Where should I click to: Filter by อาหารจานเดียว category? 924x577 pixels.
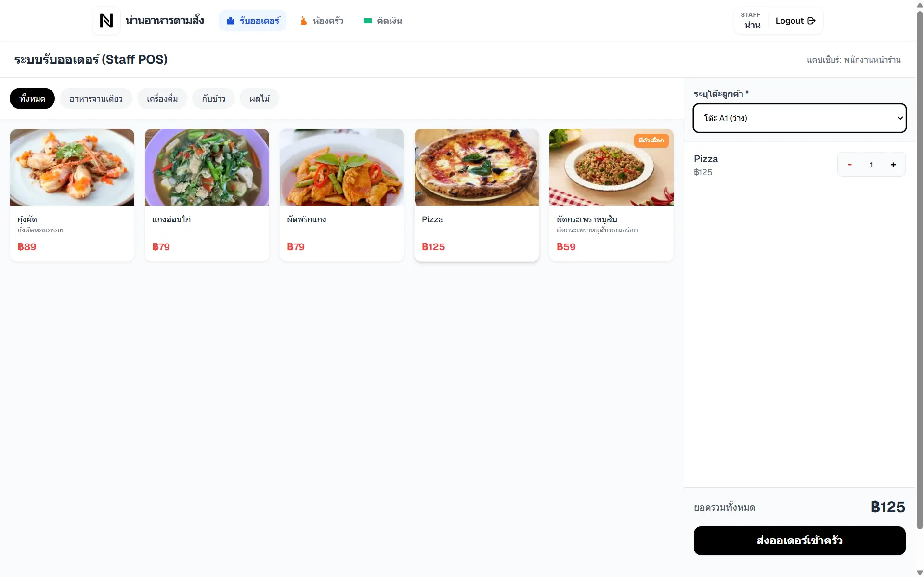coord(96,99)
